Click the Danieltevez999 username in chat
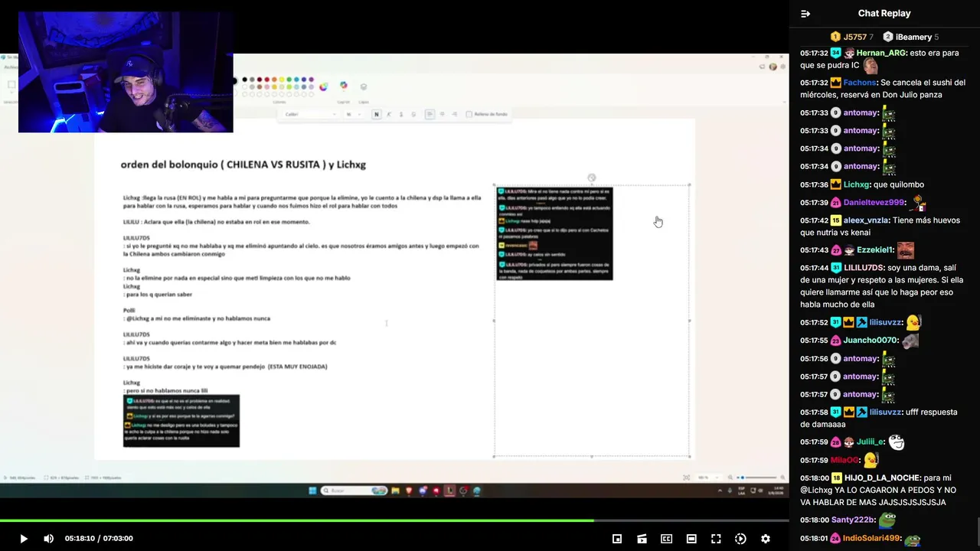This screenshot has height=551, width=980. point(874,203)
